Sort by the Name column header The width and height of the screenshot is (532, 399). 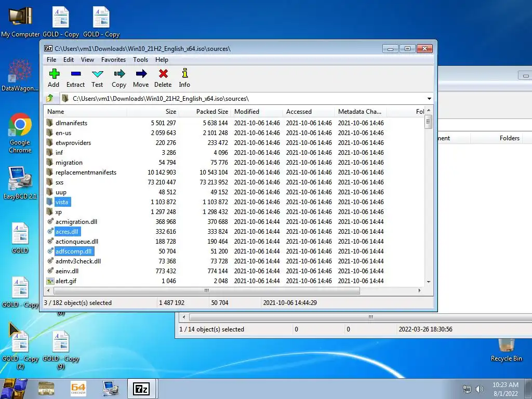click(86, 111)
